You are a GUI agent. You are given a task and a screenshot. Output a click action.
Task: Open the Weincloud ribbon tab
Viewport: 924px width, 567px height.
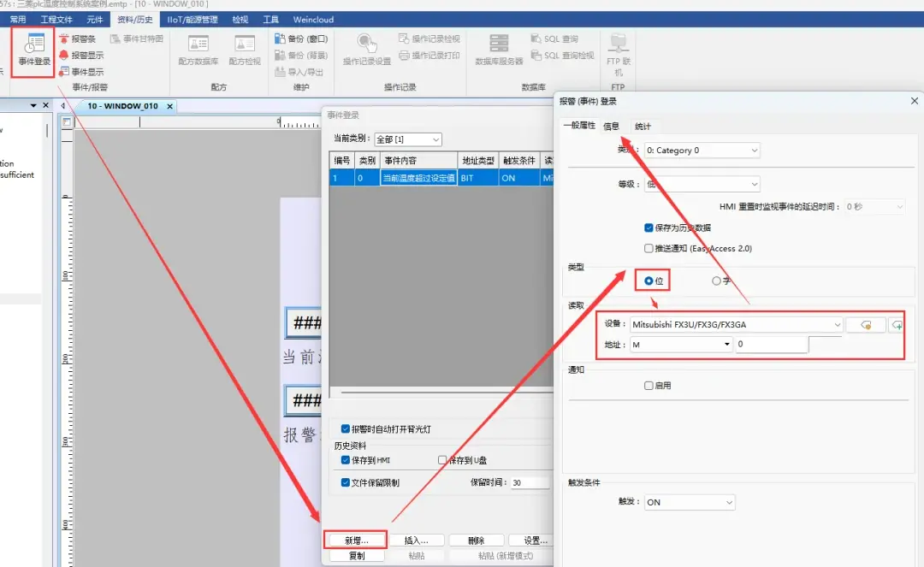tap(313, 20)
